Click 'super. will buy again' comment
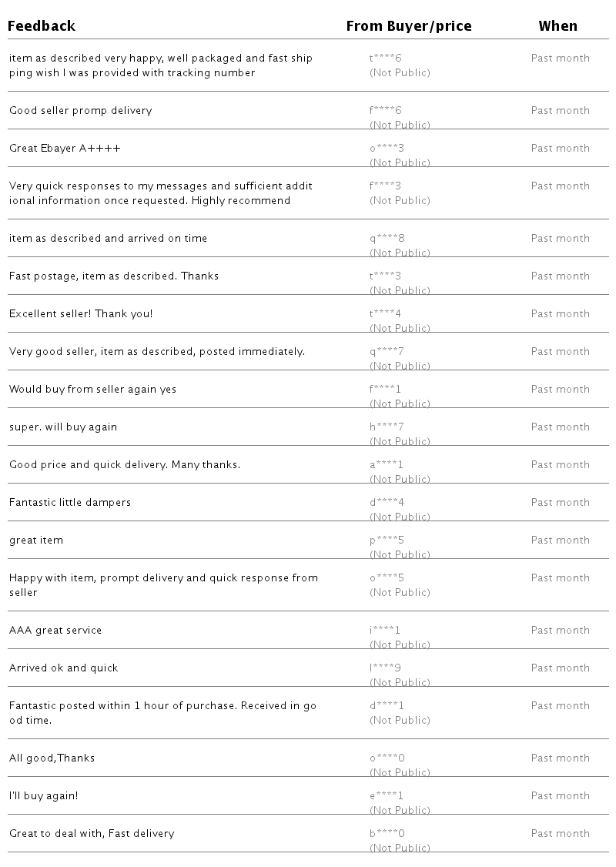 click(x=63, y=427)
